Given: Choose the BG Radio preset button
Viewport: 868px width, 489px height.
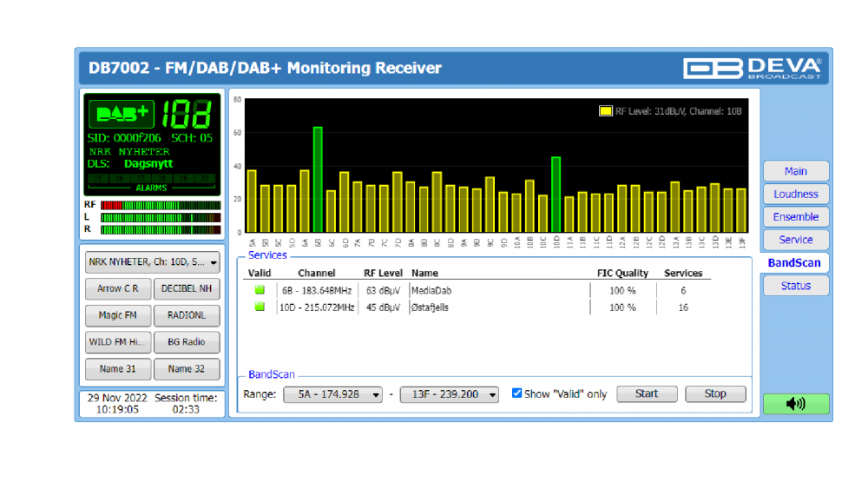Looking at the screenshot, I should (x=187, y=342).
